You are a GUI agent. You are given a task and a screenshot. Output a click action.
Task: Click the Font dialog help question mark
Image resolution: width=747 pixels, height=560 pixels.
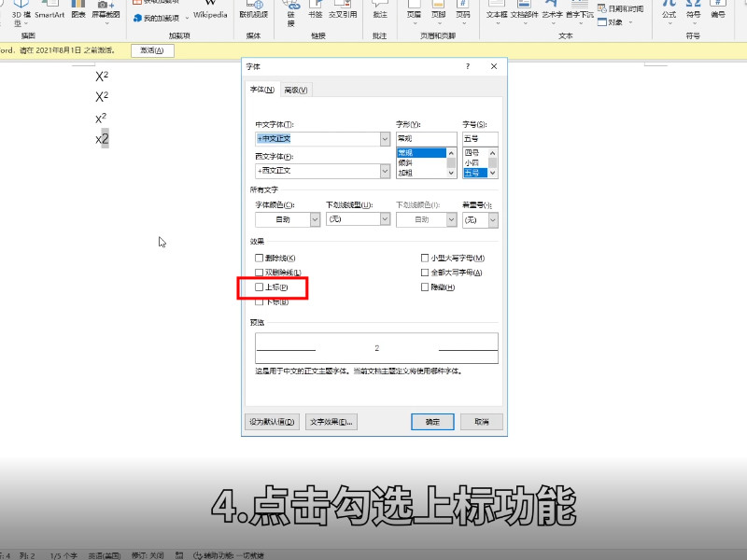pyautogui.click(x=468, y=66)
